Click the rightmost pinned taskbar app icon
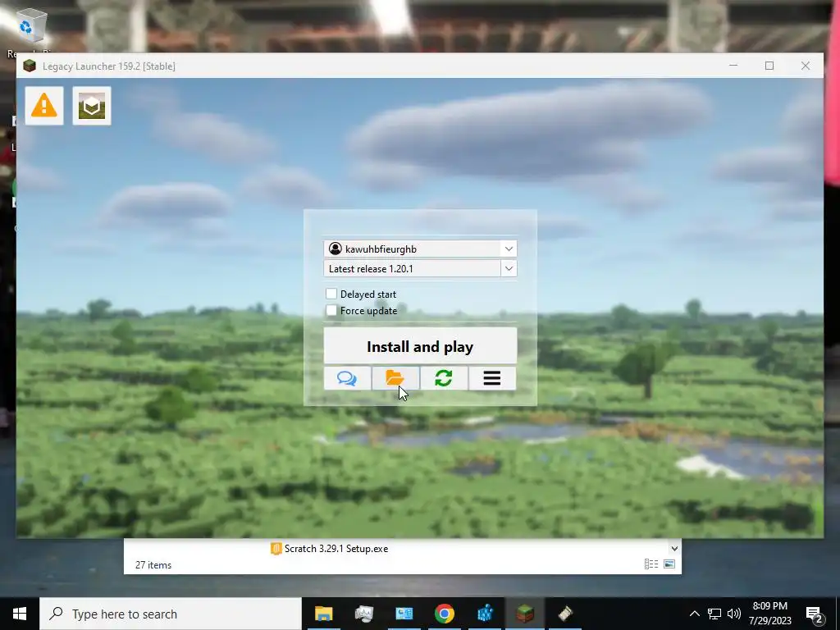This screenshot has width=840, height=630. coord(565,614)
